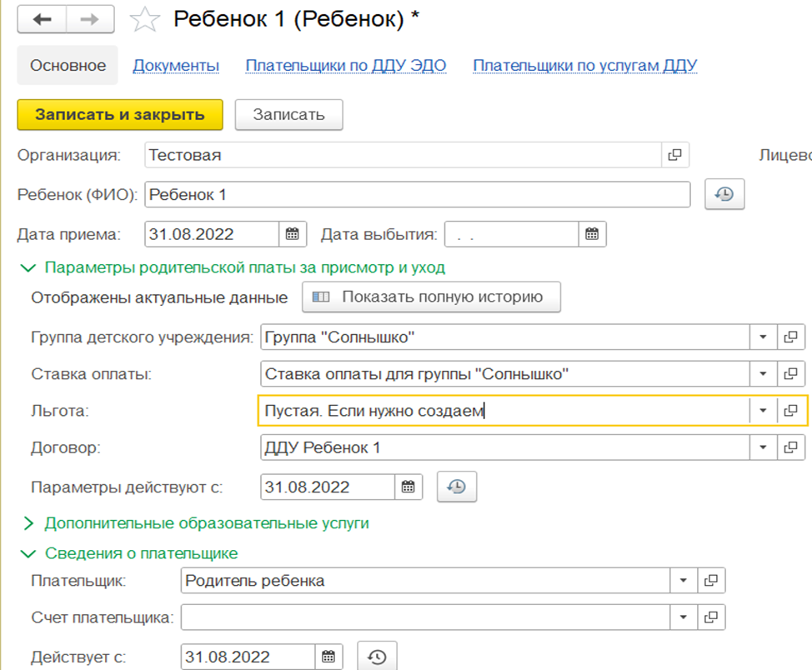Screen dimensions: 812x670
Task: Open the selected Договор item
Action: (791, 447)
